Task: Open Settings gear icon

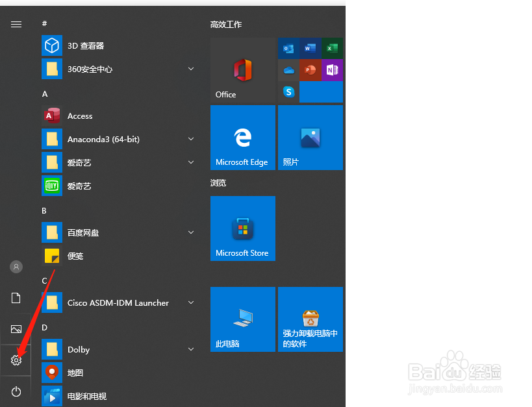Action: pos(16,360)
